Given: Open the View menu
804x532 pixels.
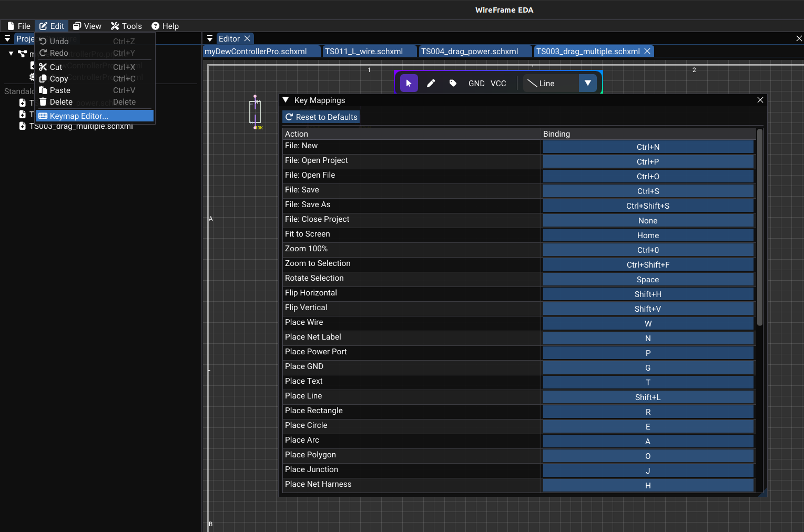Looking at the screenshot, I should point(87,26).
